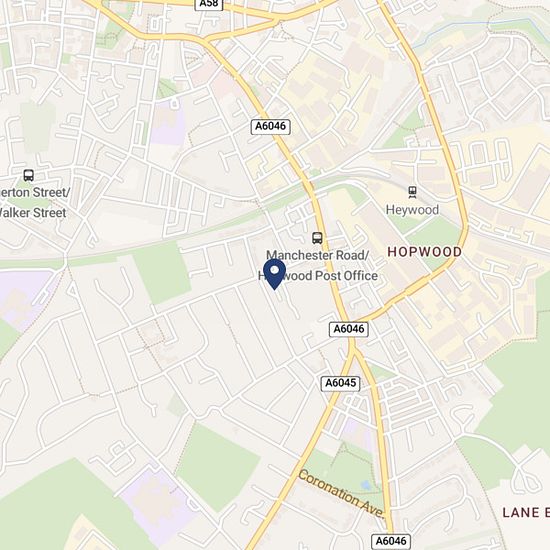Click the upper A6046 road shield
This screenshot has height=550, width=550.
click(270, 126)
